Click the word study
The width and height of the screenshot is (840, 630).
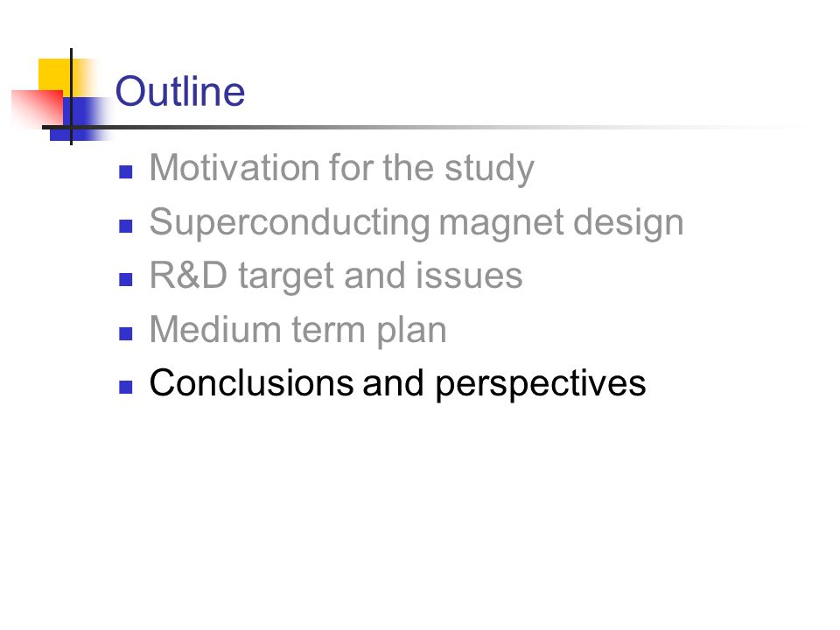tap(490, 169)
